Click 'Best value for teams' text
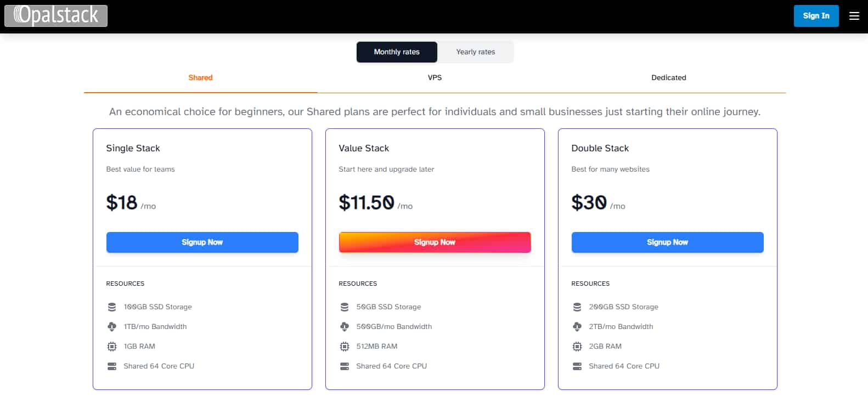Image resolution: width=868 pixels, height=402 pixels. (x=140, y=169)
